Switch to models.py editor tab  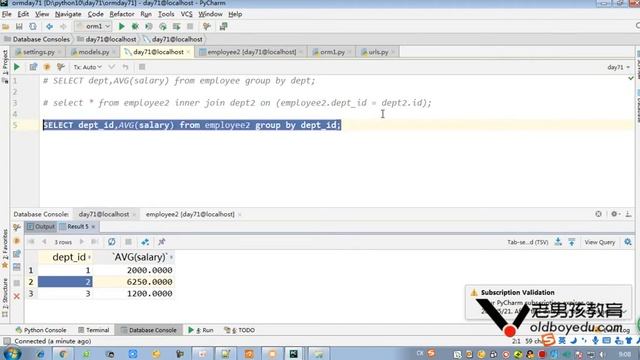(93, 52)
